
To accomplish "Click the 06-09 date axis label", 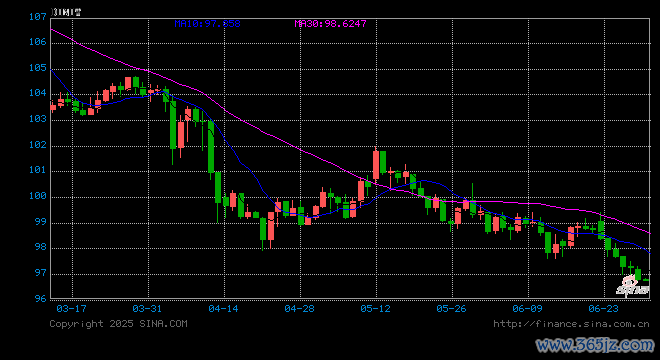I will click(527, 309).
